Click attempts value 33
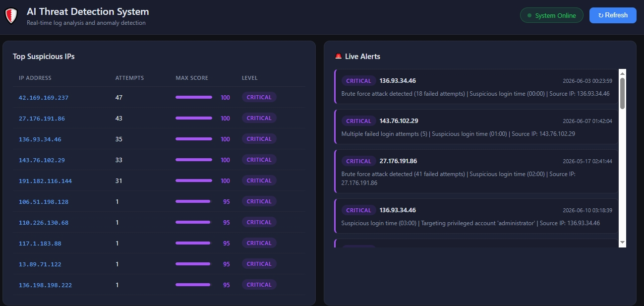This screenshot has width=644, height=306. point(119,160)
